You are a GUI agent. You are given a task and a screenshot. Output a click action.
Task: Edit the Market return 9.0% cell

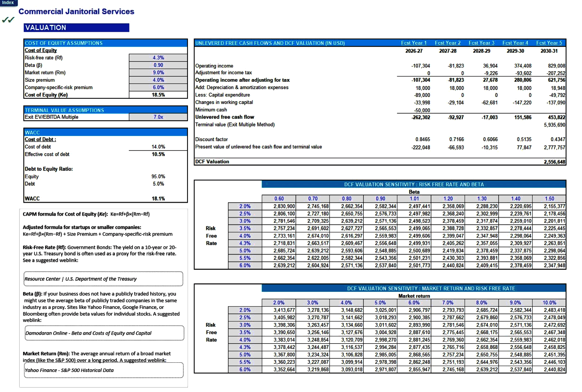[158, 72]
